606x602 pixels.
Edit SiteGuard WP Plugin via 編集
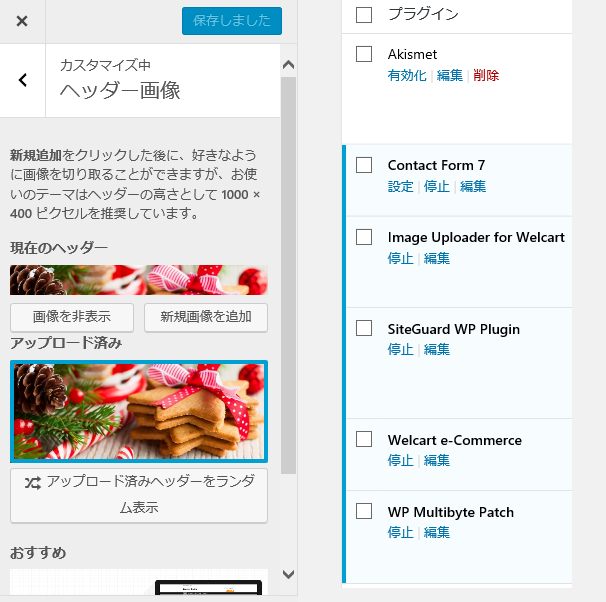(437, 350)
